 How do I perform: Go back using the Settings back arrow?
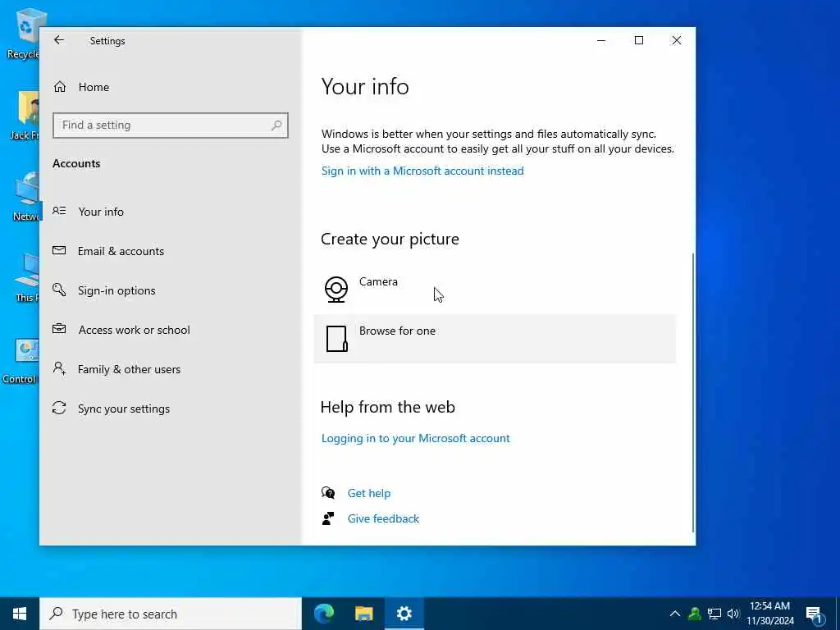click(59, 40)
